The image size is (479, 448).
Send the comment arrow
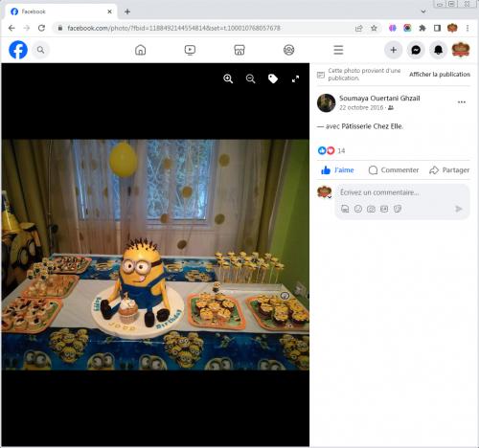point(459,209)
